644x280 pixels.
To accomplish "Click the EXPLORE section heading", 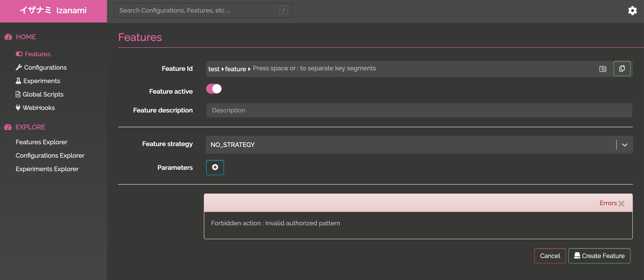I will click(30, 127).
